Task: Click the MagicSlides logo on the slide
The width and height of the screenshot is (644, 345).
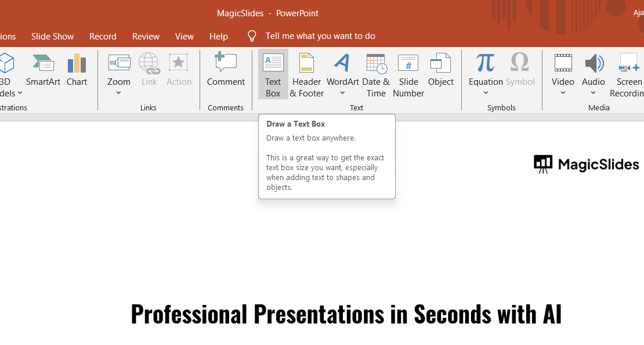Action: pyautogui.click(x=586, y=164)
